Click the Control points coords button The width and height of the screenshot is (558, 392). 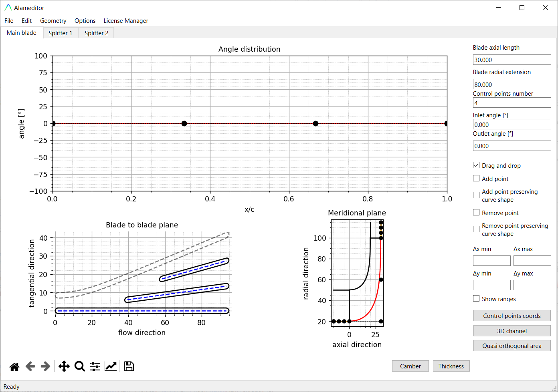pos(511,316)
